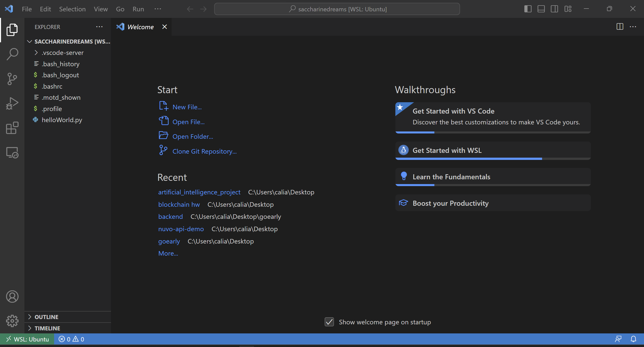644x347 pixels.
Task: Toggle the Primary Side Bar visibility
Action: point(528,9)
